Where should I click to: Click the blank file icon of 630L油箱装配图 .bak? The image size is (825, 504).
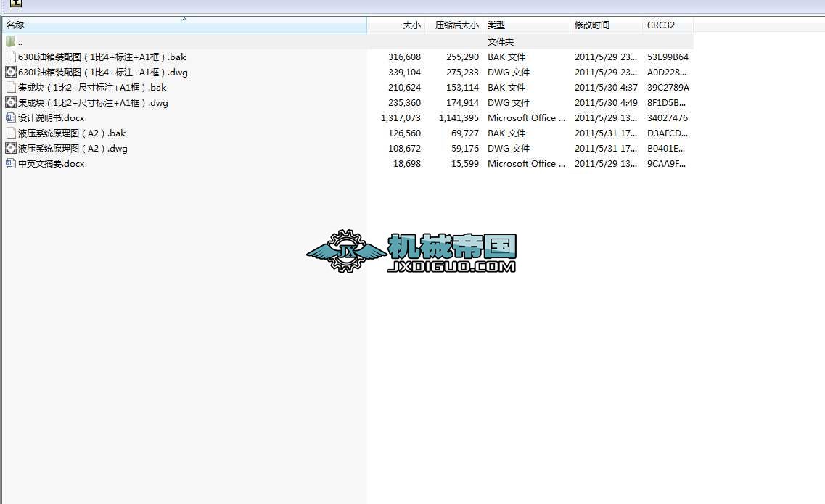pos(11,57)
